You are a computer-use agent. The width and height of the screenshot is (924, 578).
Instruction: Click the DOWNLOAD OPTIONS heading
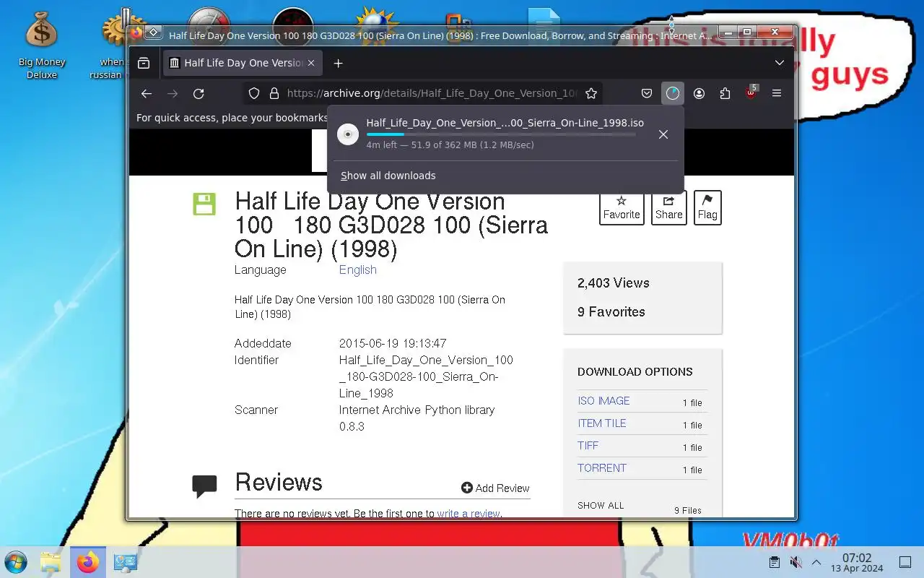tap(635, 371)
